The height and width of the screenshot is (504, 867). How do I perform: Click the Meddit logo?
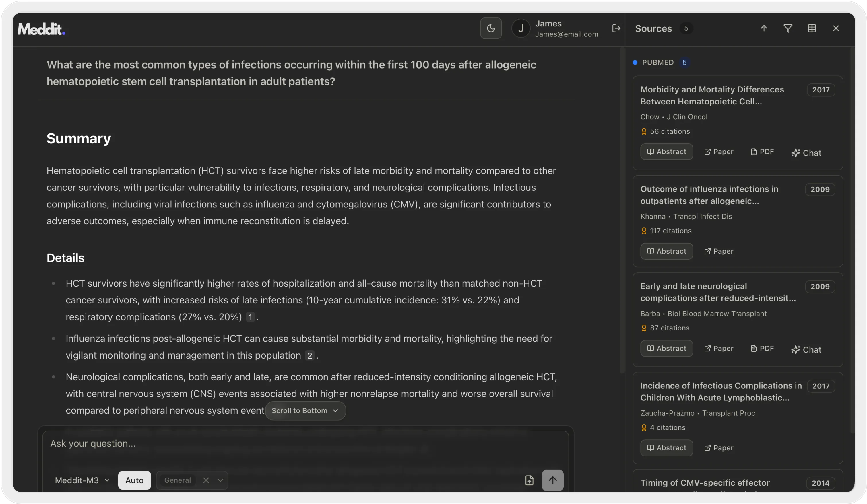42,29
